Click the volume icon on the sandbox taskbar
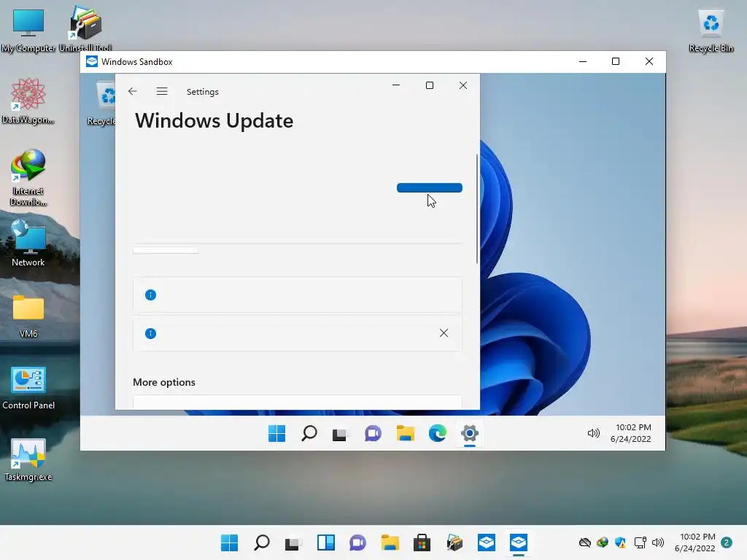747x560 pixels. coord(594,433)
